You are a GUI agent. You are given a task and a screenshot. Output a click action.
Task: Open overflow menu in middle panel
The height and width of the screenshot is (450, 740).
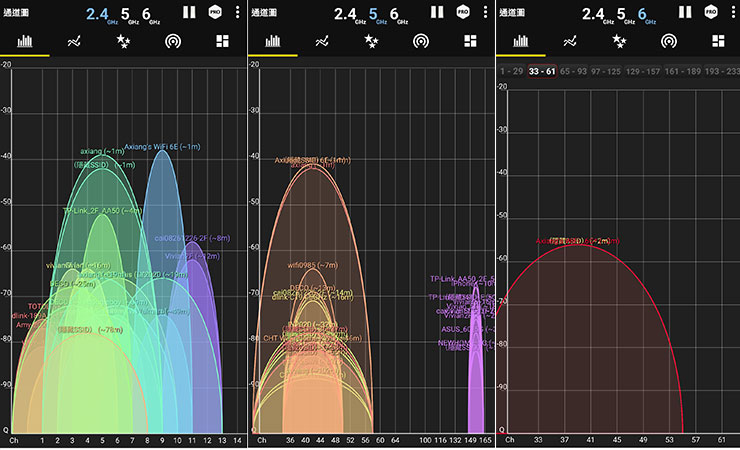pyautogui.click(x=485, y=12)
